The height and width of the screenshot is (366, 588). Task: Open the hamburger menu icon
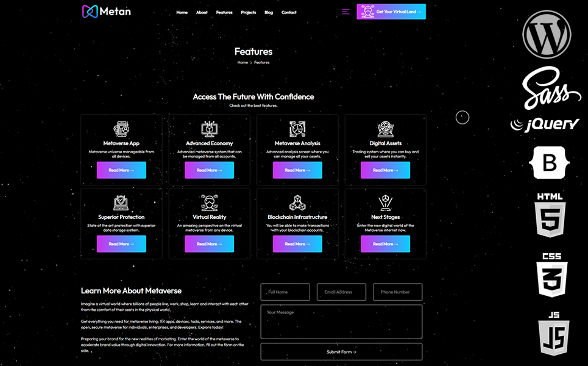tap(345, 12)
